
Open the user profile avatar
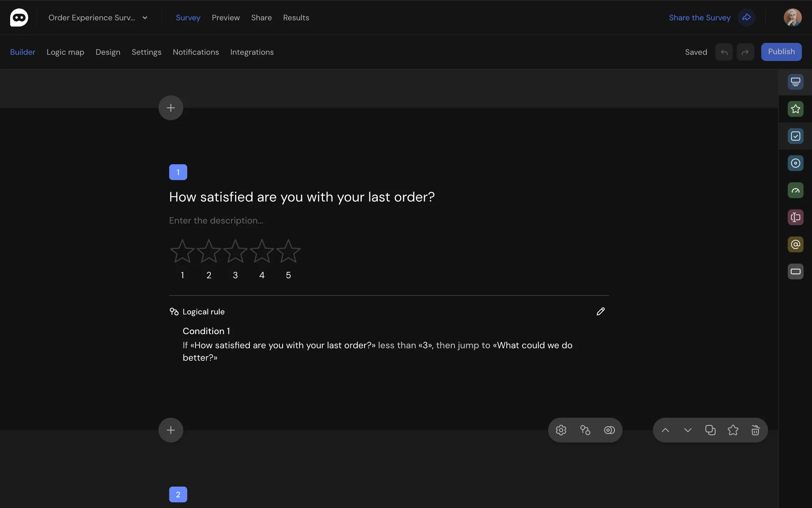pos(793,17)
